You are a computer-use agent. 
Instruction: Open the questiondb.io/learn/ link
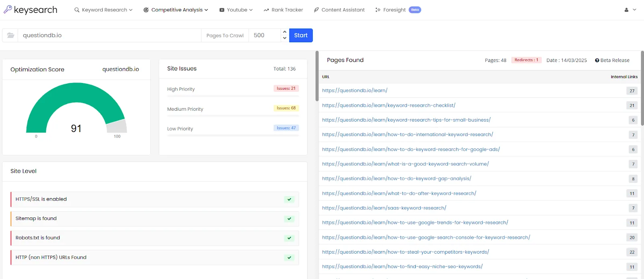pos(355,91)
